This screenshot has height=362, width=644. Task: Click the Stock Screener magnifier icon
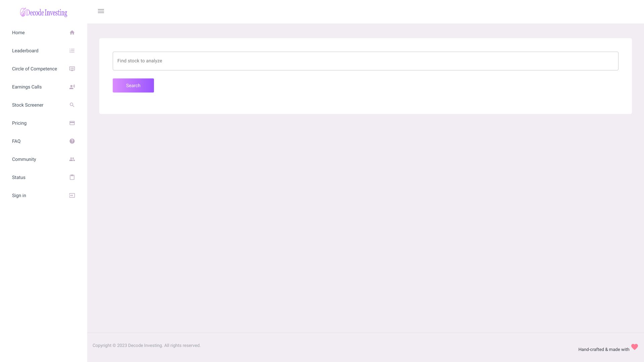click(x=72, y=105)
